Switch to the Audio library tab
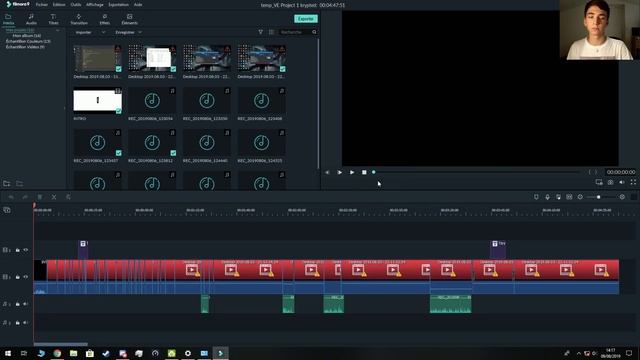The image size is (640, 360). tap(31, 19)
